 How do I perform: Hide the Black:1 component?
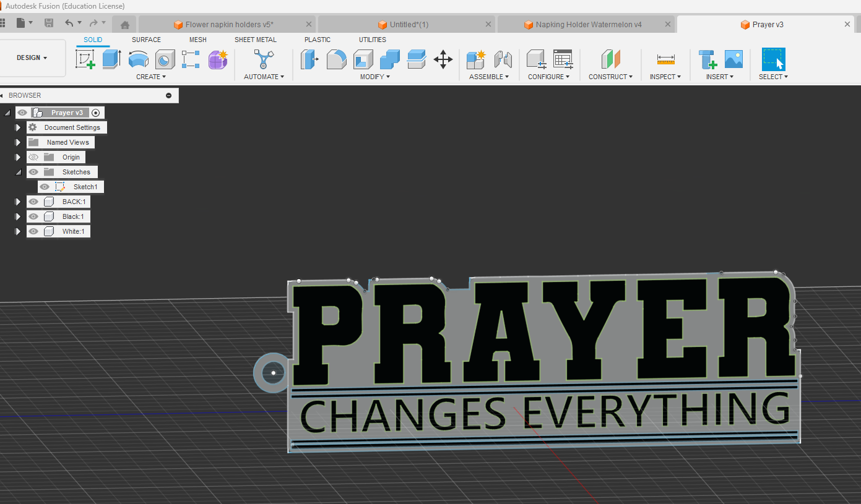33,216
